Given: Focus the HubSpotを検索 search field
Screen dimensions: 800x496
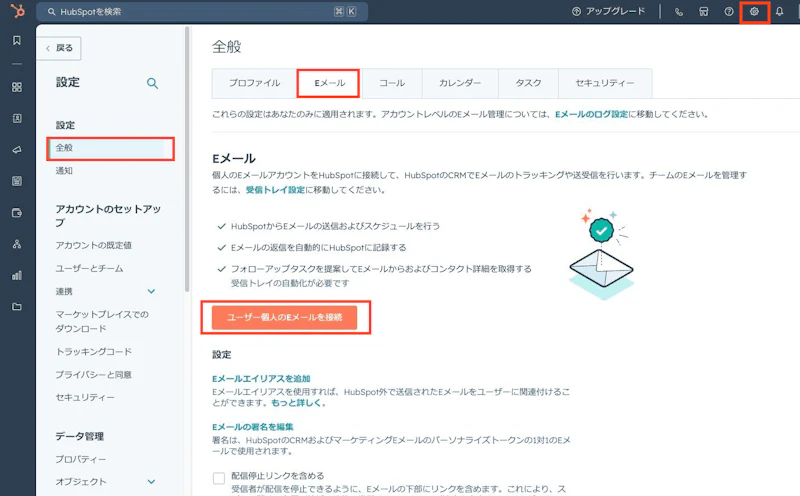Looking at the screenshot, I should point(202,11).
